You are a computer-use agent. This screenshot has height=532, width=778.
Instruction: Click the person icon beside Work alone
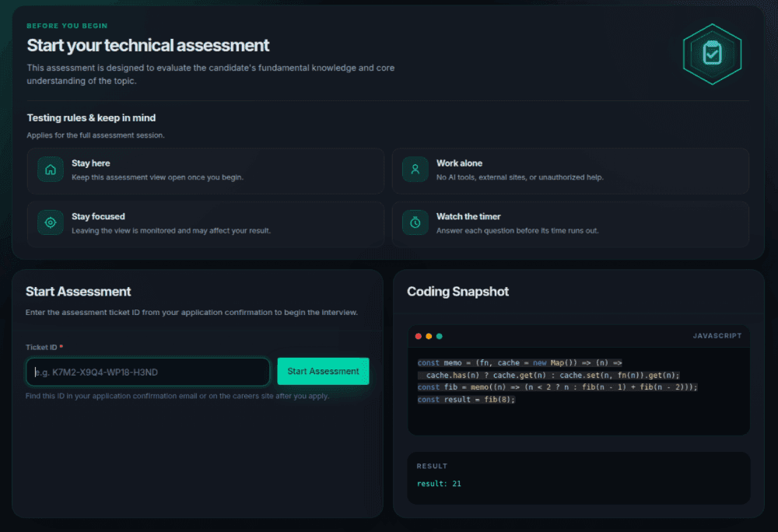415,170
